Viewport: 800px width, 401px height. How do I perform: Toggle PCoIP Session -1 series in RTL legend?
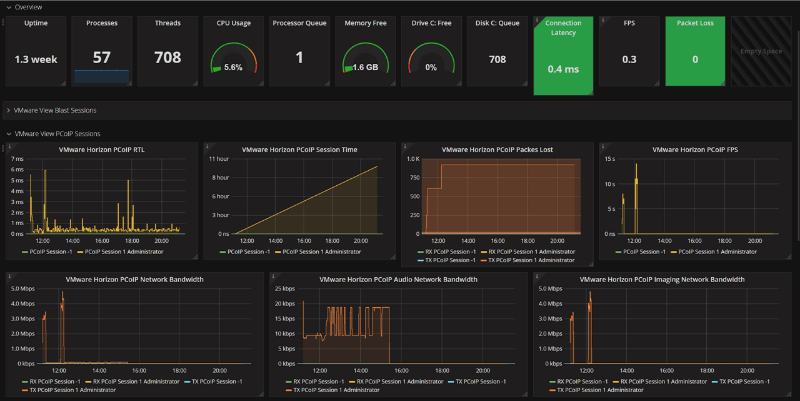pyautogui.click(x=51, y=252)
